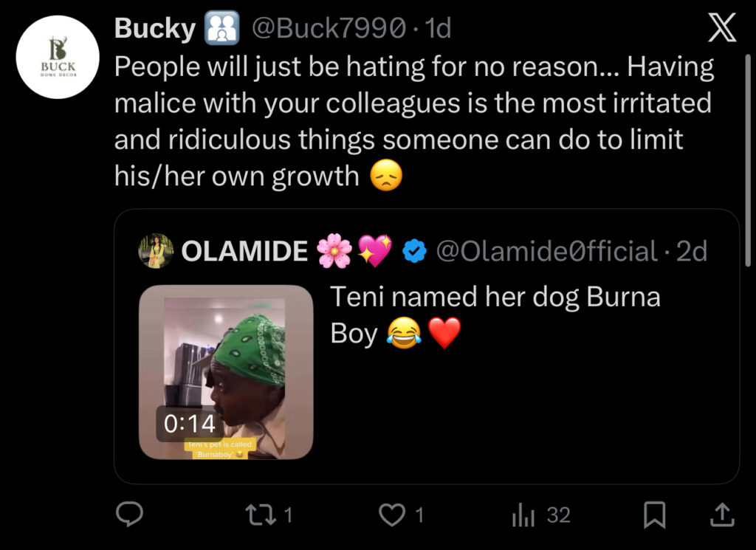Open OLAMIDE display name in quoted post
Viewport: 756px width, 550px height.
[x=244, y=252]
